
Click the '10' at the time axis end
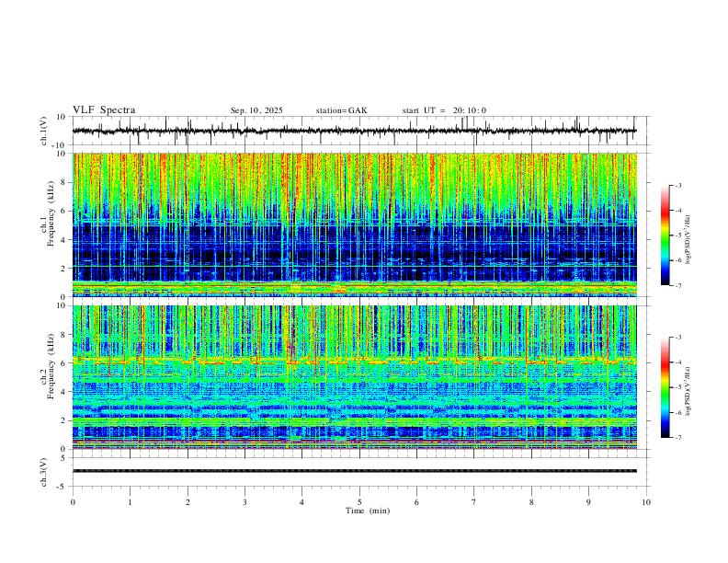coord(646,502)
